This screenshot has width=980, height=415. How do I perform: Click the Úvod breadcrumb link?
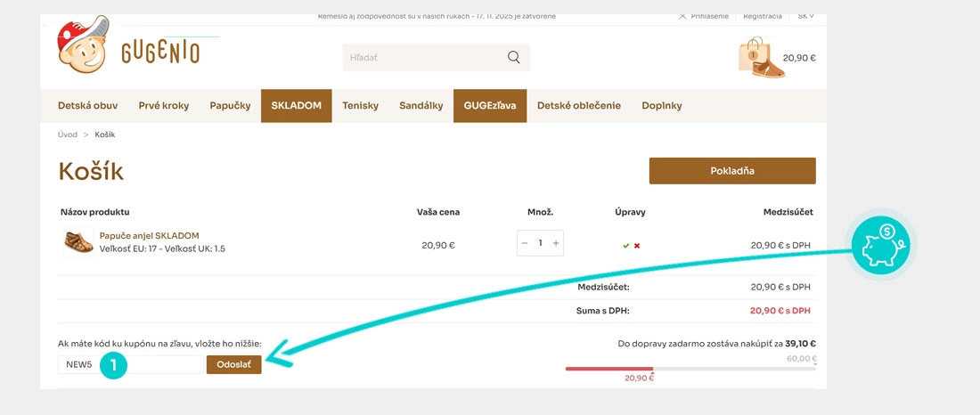click(68, 134)
